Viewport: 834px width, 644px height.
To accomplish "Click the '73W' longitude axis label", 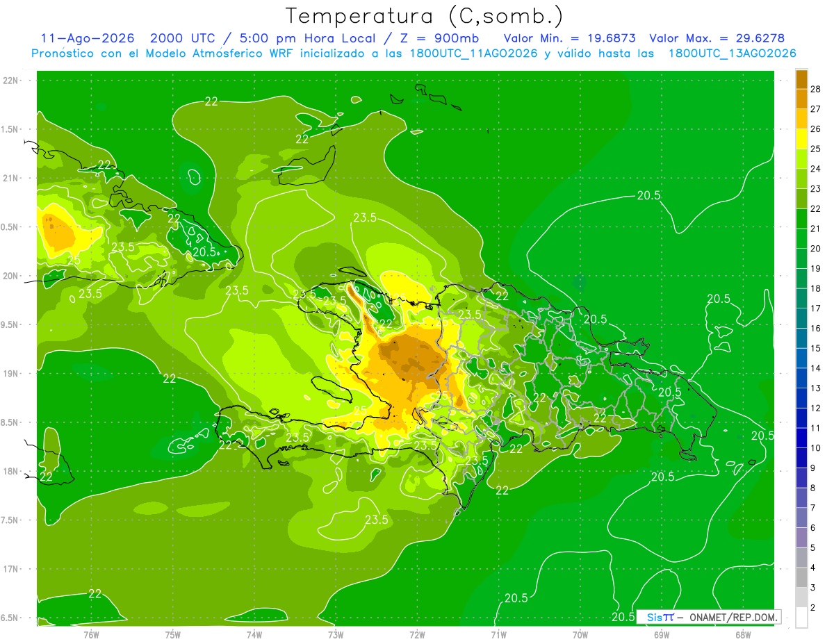I will coord(336,634).
